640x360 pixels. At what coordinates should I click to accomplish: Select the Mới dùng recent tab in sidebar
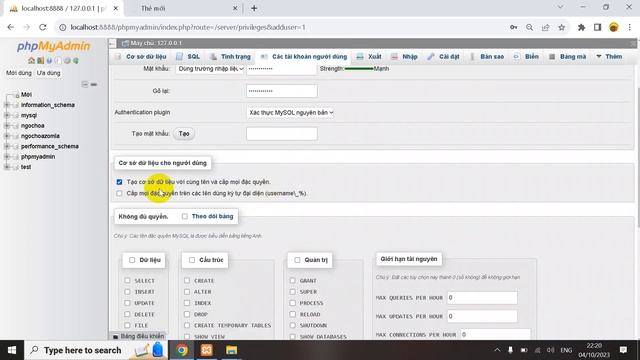pos(18,73)
